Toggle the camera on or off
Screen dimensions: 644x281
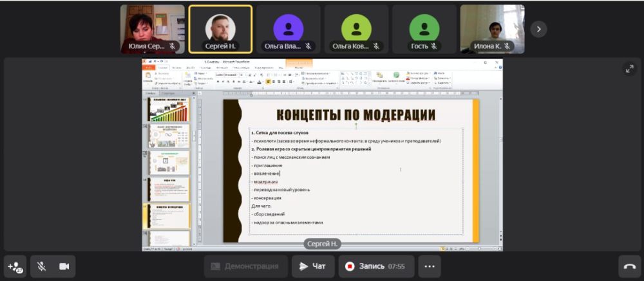pyautogui.click(x=64, y=266)
